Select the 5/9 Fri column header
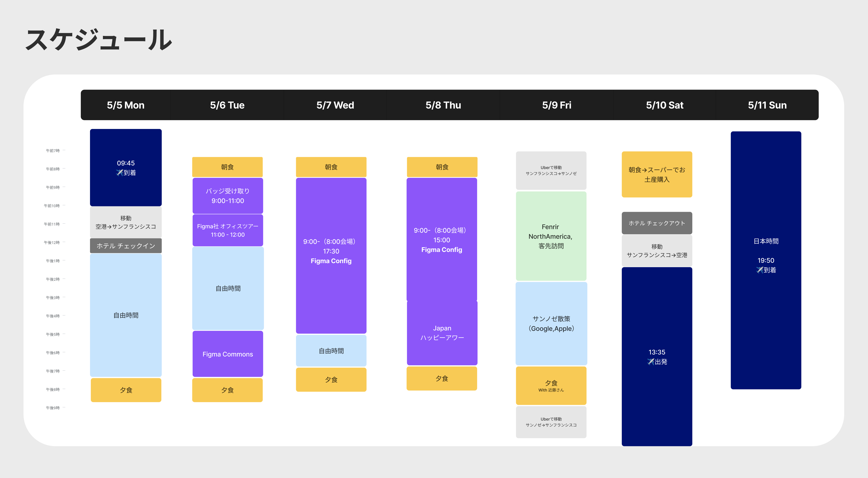The height and width of the screenshot is (478, 868). click(557, 105)
